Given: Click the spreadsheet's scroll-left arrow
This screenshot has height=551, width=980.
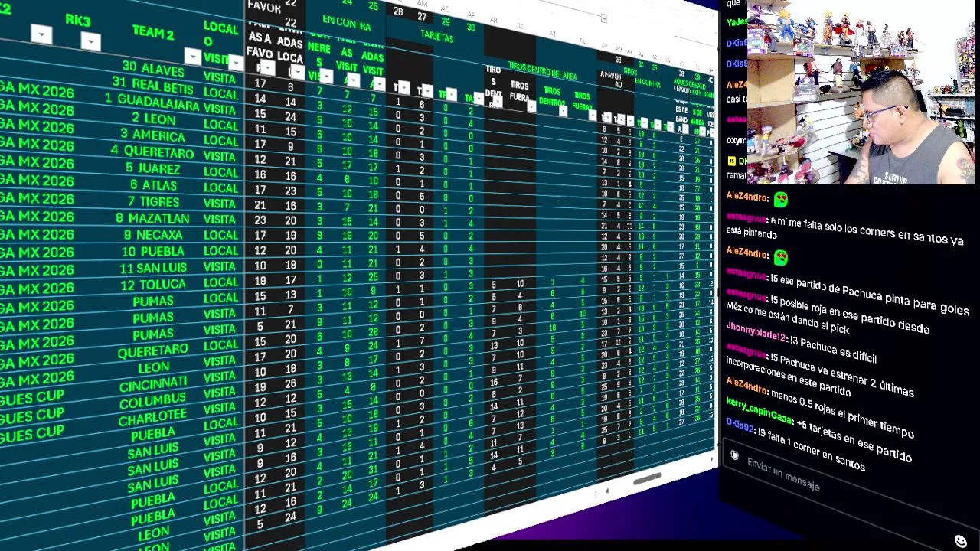Looking at the screenshot, I should (x=607, y=491).
